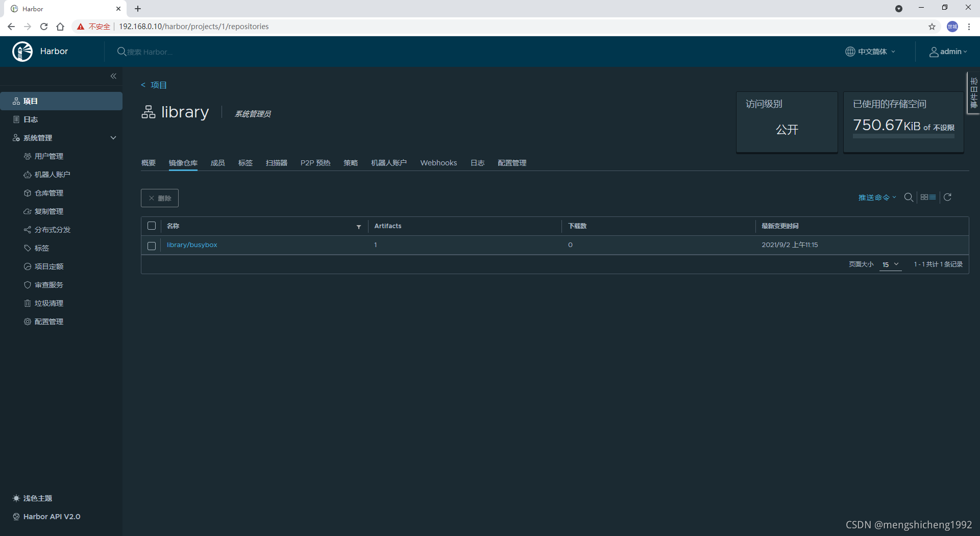Switch to the 机器人账户 tab
This screenshot has width=980, height=536.
pyautogui.click(x=389, y=163)
